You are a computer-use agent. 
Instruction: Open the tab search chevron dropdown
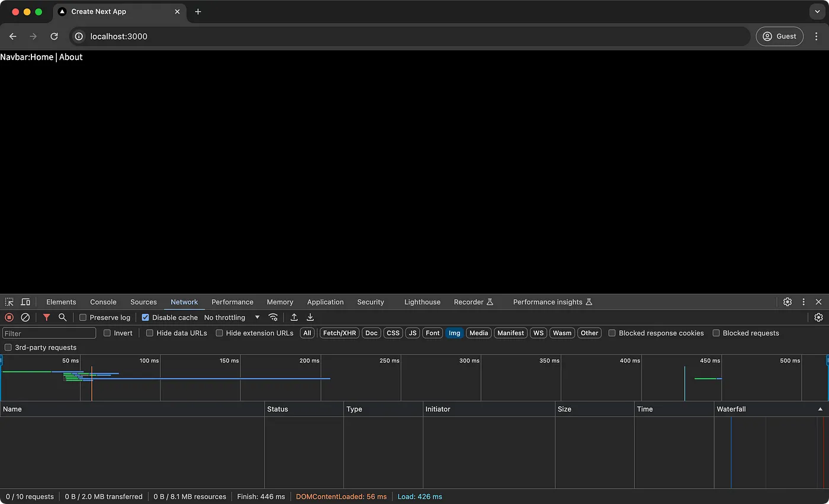(x=818, y=12)
